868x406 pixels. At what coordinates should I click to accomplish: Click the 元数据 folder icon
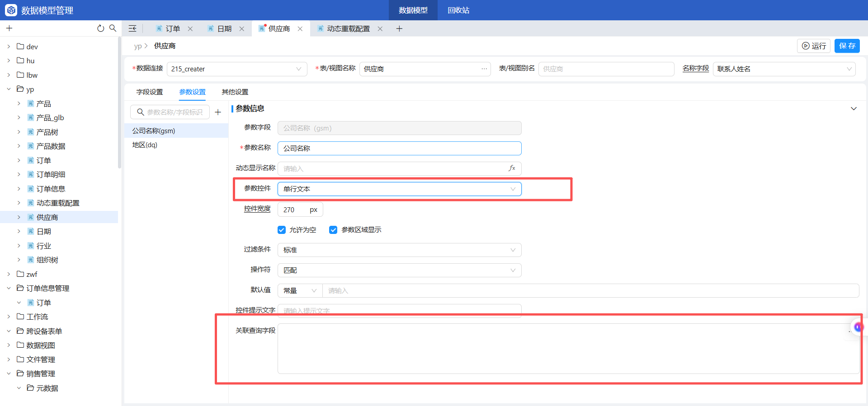(30, 388)
